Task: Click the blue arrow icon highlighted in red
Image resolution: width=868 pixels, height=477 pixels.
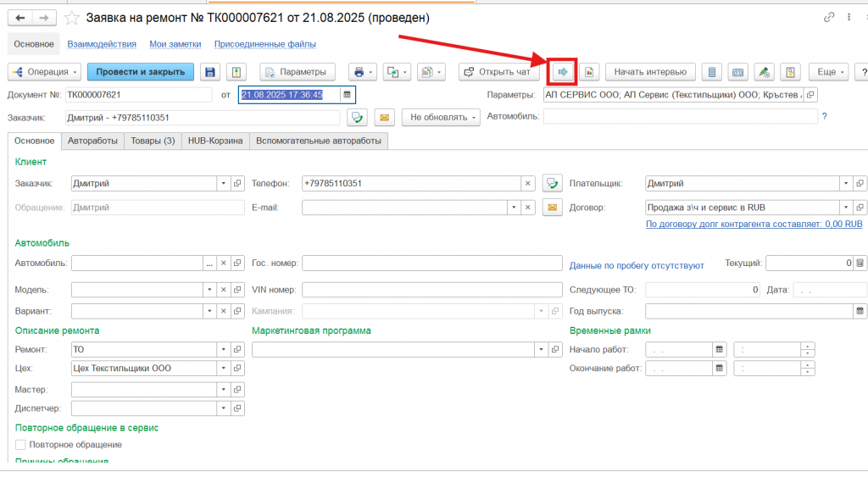Action: 562,72
